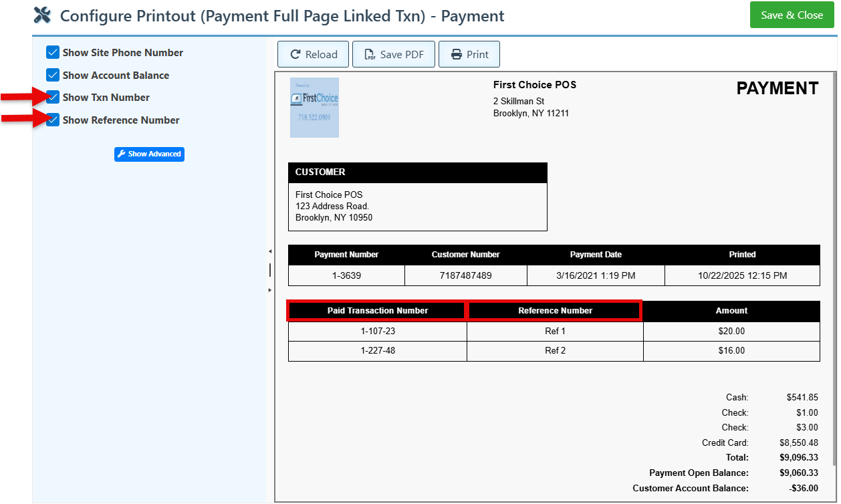This screenshot has width=841, height=504.
Task: Click the Show Advanced wrench button
Action: click(149, 154)
